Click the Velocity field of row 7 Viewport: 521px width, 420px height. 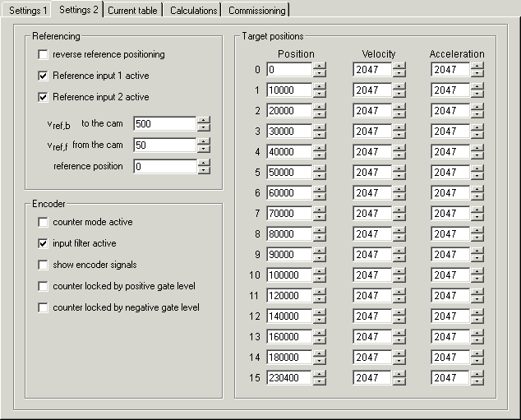coord(372,214)
